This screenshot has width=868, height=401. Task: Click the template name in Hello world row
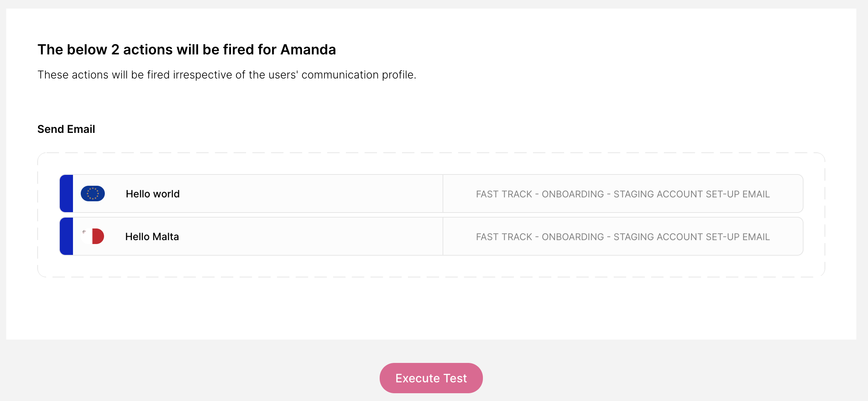coord(623,194)
